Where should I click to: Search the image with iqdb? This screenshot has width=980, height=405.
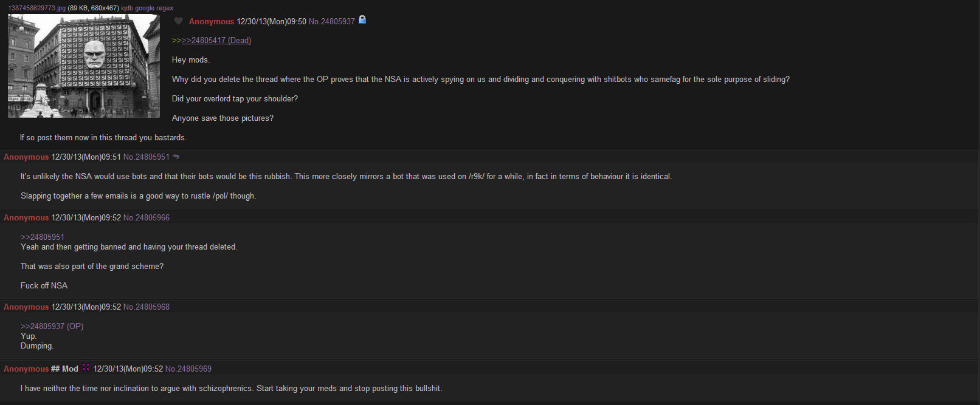[x=127, y=8]
